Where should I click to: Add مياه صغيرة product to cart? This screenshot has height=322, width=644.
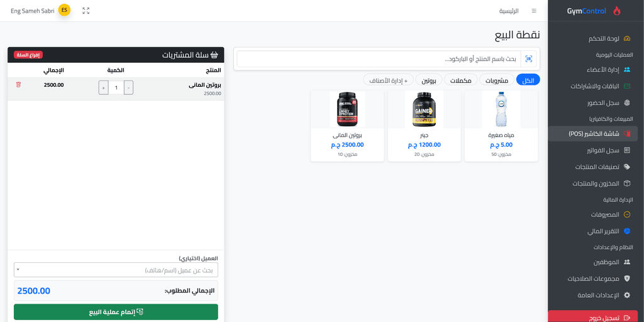coord(501,126)
